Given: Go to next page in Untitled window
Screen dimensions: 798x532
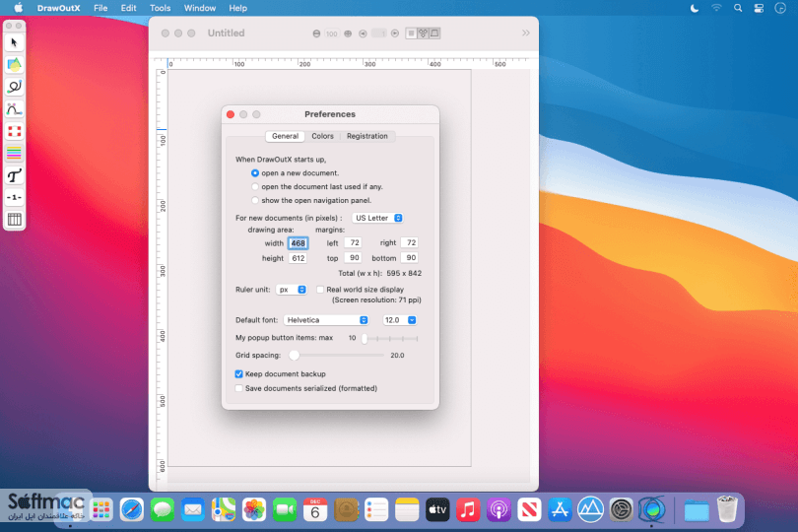Looking at the screenshot, I should [x=395, y=33].
